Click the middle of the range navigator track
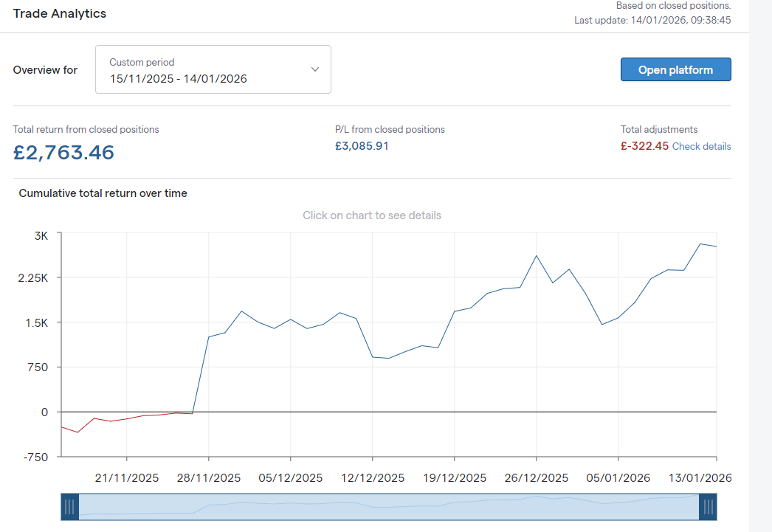Image resolution: width=772 pixels, height=532 pixels. (389, 506)
